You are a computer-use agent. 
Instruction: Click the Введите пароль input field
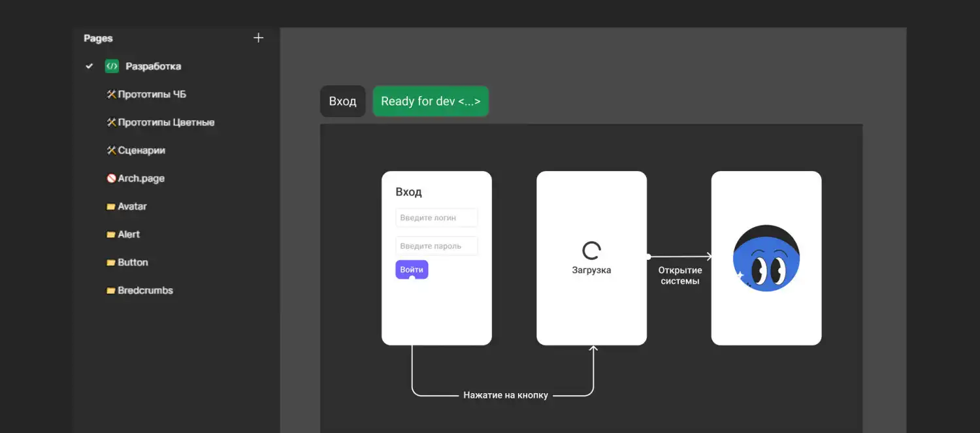[436, 246]
